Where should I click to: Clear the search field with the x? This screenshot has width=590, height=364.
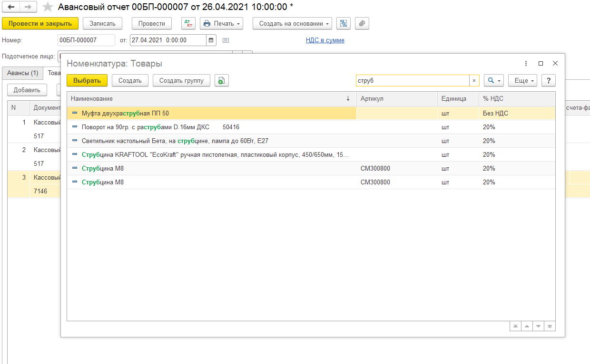tap(474, 81)
